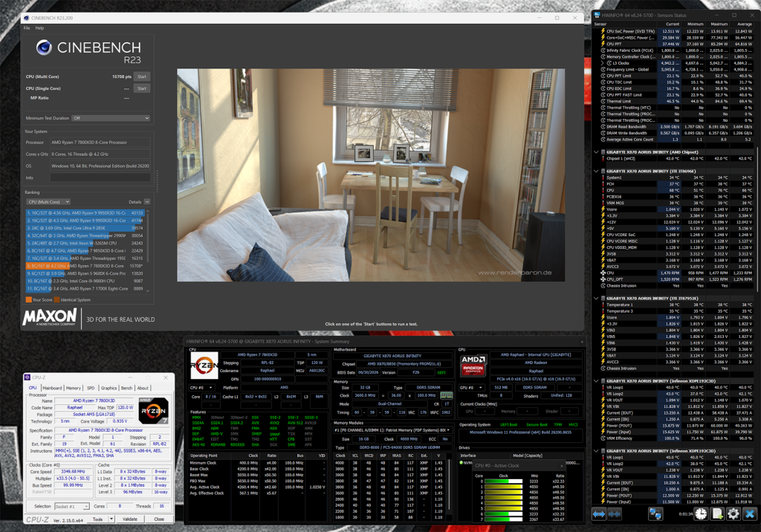The height and width of the screenshot is (532, 761).
Task: Click the fan icon beside CPU_OPT sensor row
Action: point(603,279)
